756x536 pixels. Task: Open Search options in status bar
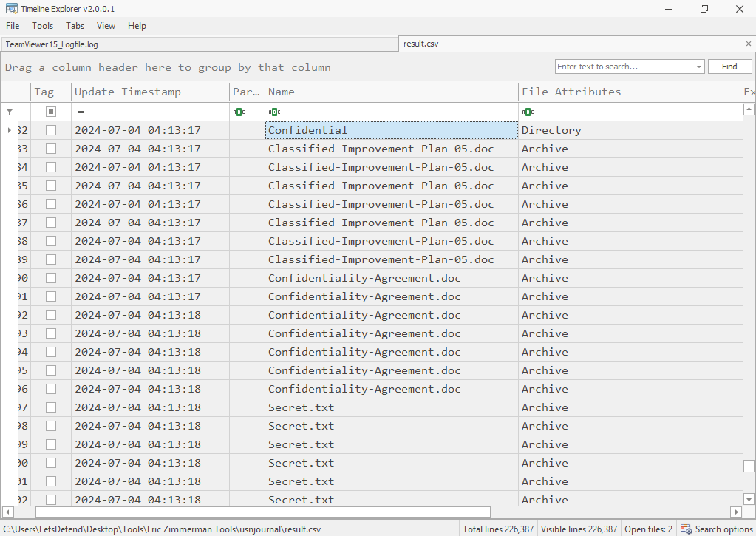717,529
